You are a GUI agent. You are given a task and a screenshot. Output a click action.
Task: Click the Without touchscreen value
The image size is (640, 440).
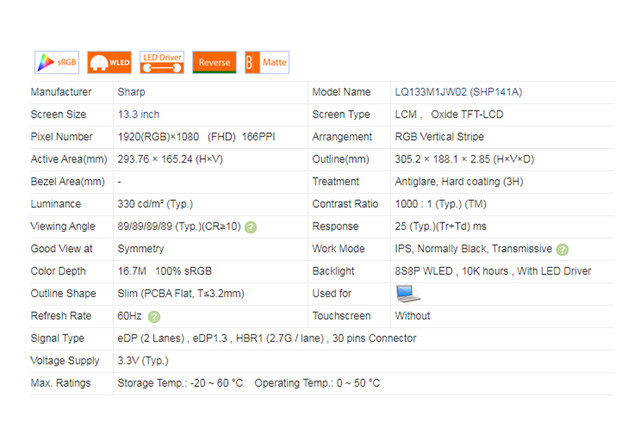tap(412, 316)
